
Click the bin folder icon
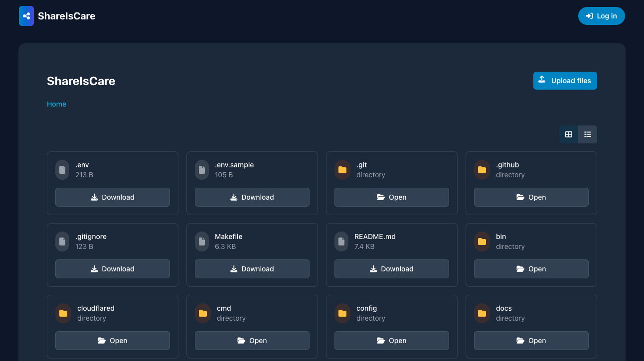point(482,241)
